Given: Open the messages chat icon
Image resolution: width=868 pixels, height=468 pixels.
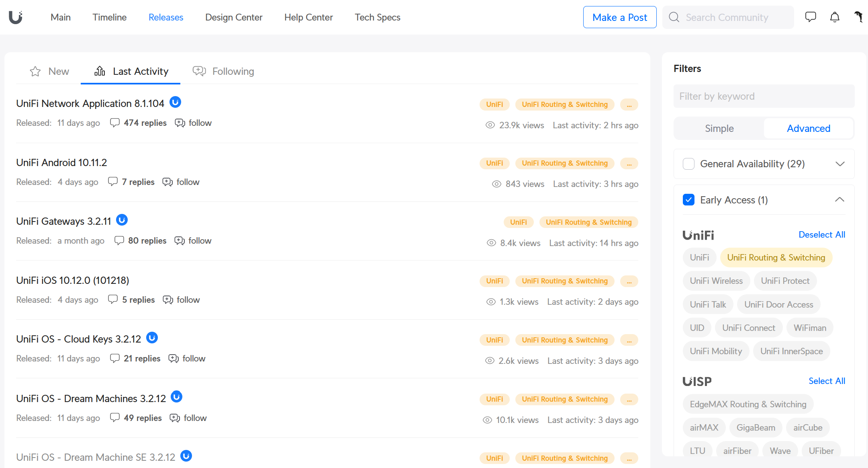Looking at the screenshot, I should click(x=811, y=17).
